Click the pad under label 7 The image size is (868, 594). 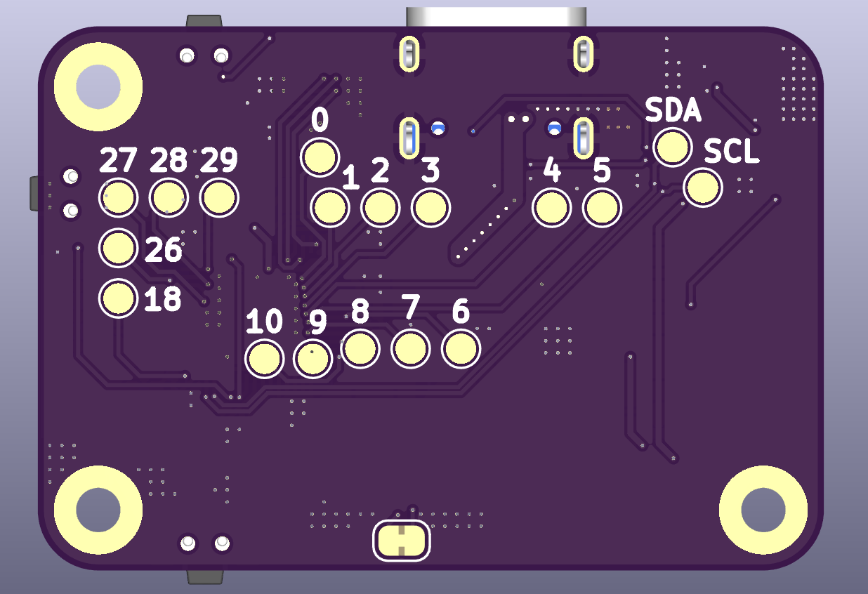(410, 349)
